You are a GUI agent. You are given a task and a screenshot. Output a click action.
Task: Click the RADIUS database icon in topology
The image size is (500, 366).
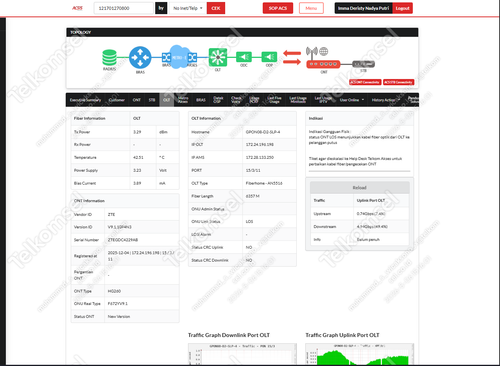tap(109, 57)
